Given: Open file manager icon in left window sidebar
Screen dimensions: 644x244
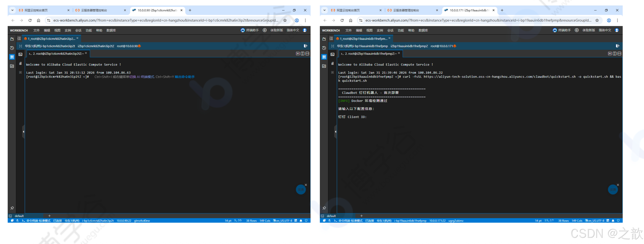Looking at the screenshot, I should pyautogui.click(x=12, y=39).
